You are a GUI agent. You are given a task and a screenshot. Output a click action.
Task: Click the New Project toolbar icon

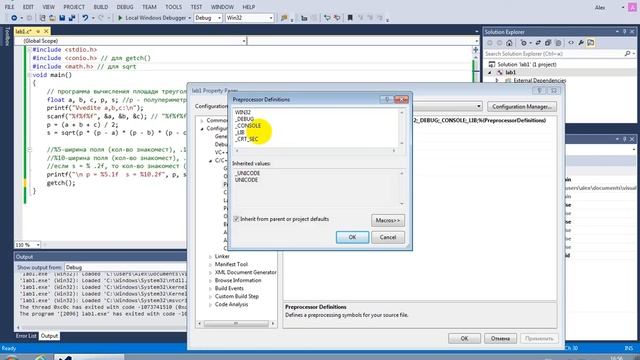[42, 18]
